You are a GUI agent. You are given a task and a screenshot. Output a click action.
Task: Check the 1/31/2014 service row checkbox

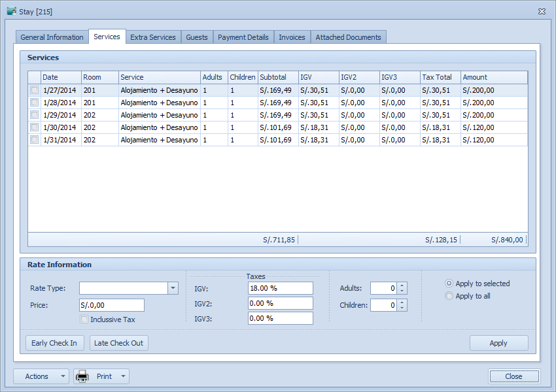pos(34,139)
